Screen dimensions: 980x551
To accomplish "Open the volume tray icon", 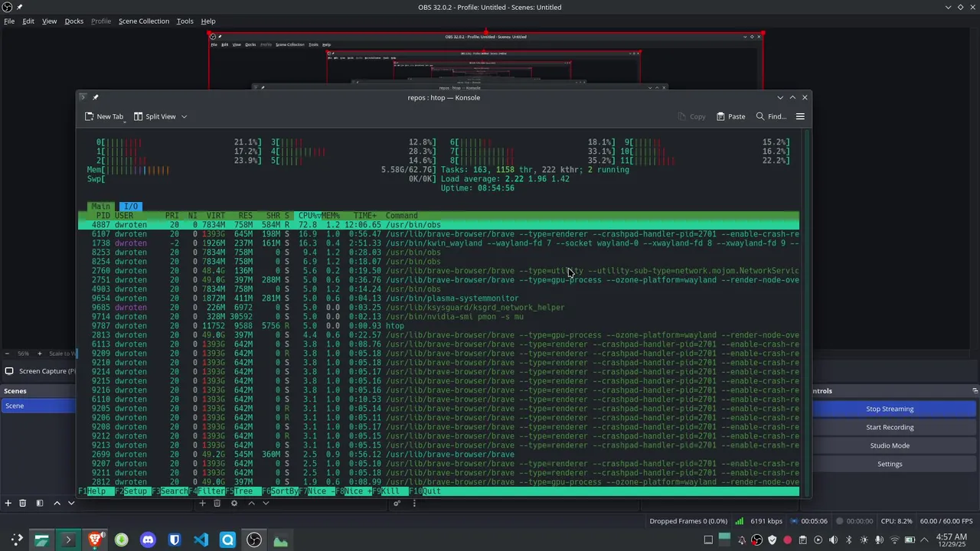I will click(834, 540).
